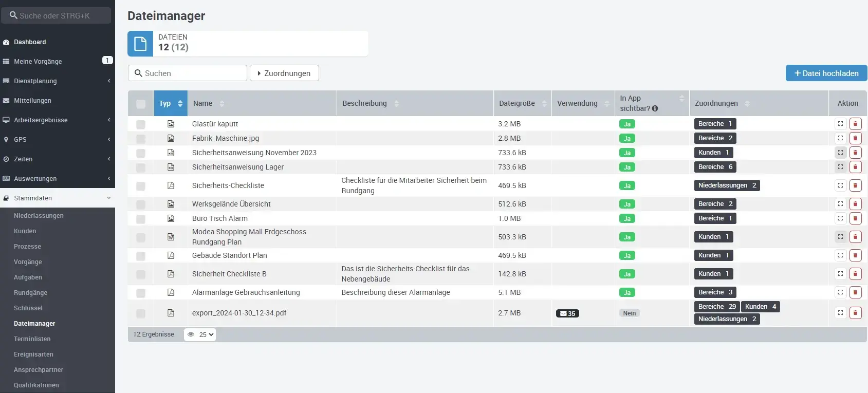The image size is (868, 393).
Task: Toggle the select-all checkbox in table header
Action: point(141,104)
